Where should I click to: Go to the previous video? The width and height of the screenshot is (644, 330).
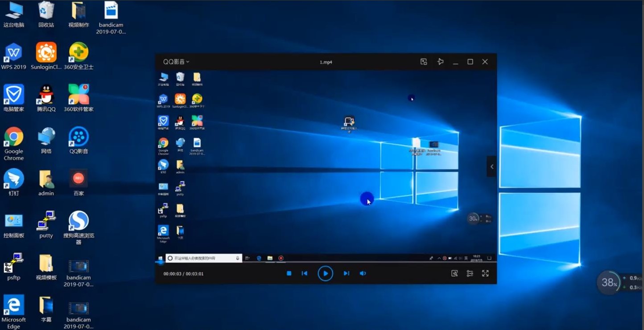[305, 273]
